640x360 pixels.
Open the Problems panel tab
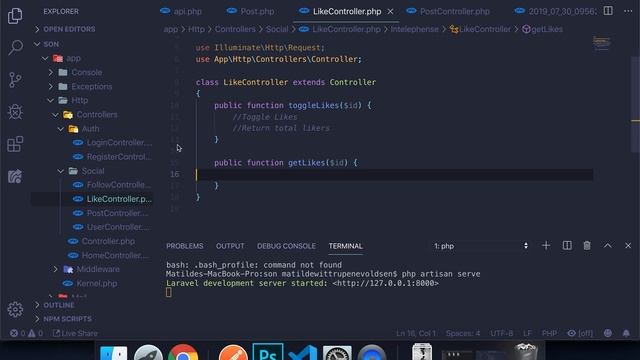pos(184,246)
